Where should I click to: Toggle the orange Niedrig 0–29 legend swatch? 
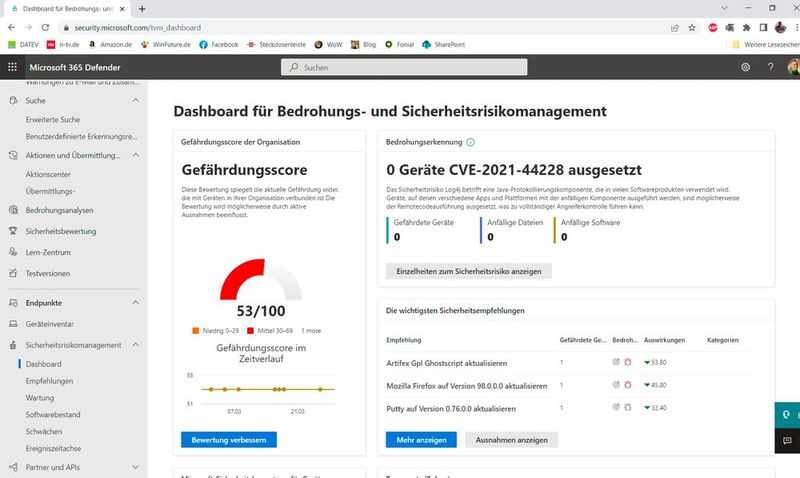pos(195,331)
